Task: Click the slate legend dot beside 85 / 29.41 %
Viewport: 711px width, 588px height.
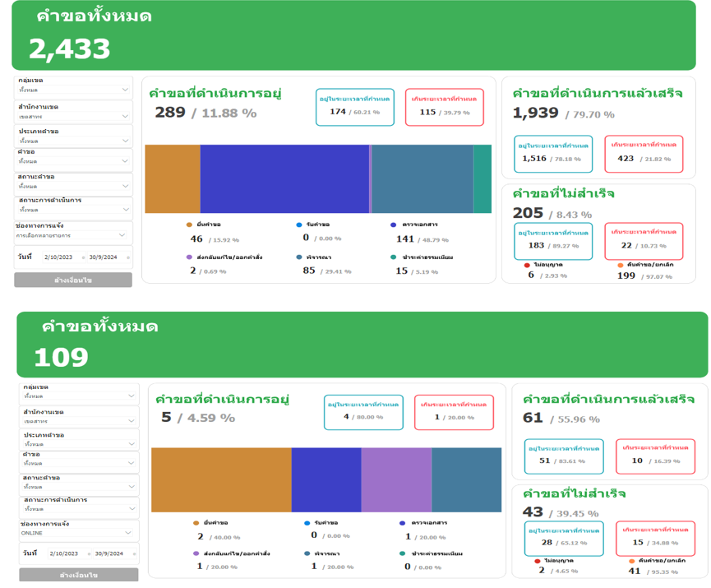Action: (x=298, y=257)
